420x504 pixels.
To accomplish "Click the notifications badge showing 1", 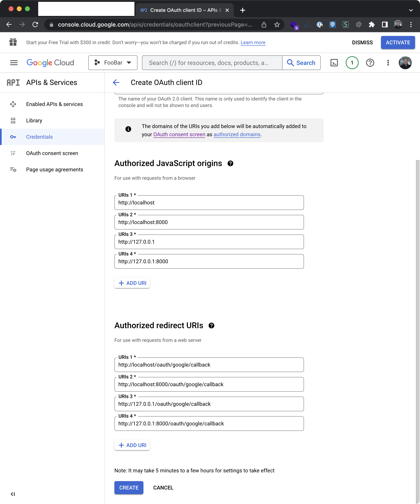I will (352, 63).
